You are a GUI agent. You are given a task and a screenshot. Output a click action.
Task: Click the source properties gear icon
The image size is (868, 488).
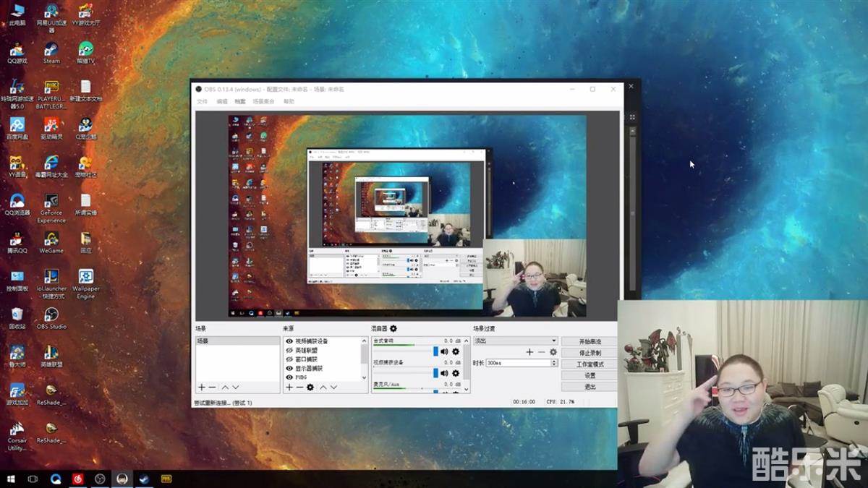click(x=310, y=388)
